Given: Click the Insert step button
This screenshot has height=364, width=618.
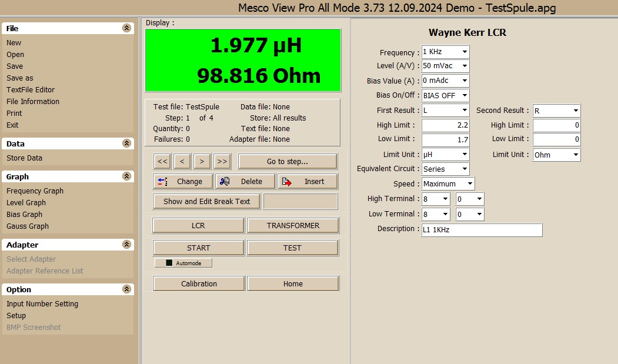Looking at the screenshot, I should coord(308,182).
